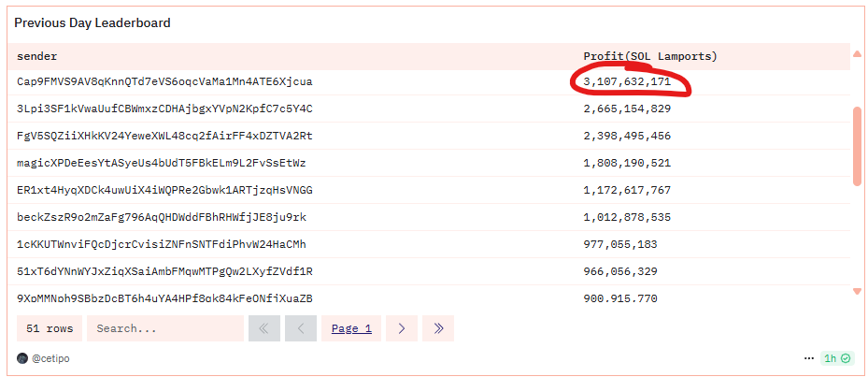Click the Previous Day Leaderboard title
The image size is (868, 377).
[x=92, y=22]
